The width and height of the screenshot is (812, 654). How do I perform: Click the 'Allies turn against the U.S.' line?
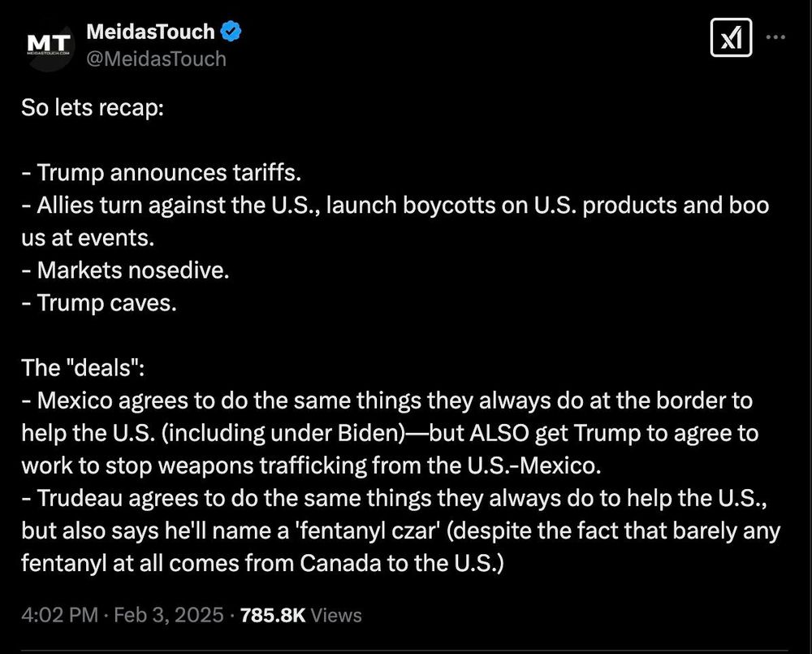tap(395, 222)
